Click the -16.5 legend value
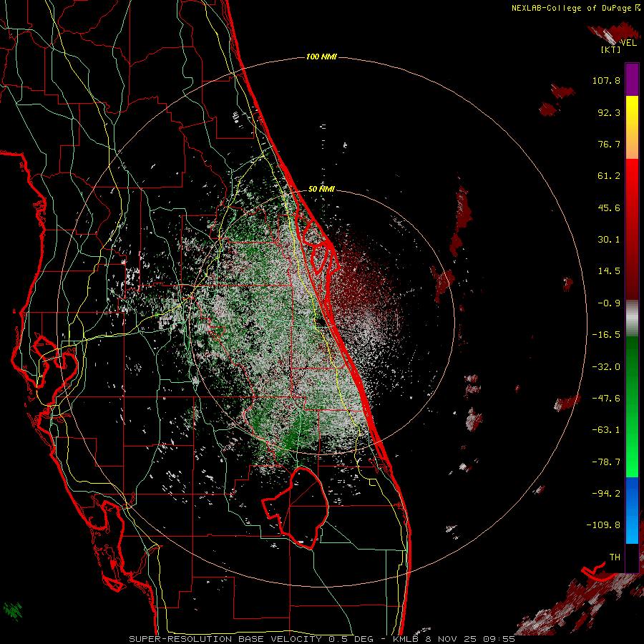Viewport: 644px width, 644px height. pos(606,335)
